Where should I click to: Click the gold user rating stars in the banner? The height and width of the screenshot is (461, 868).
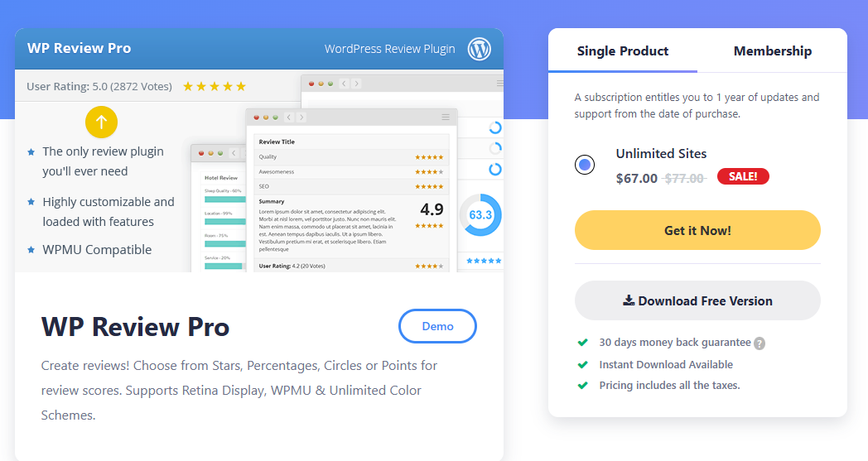214,86
